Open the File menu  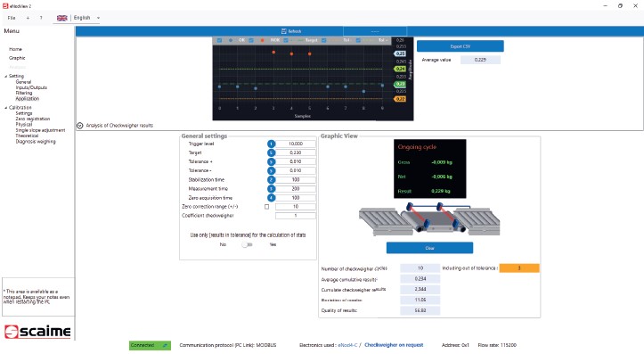point(12,18)
